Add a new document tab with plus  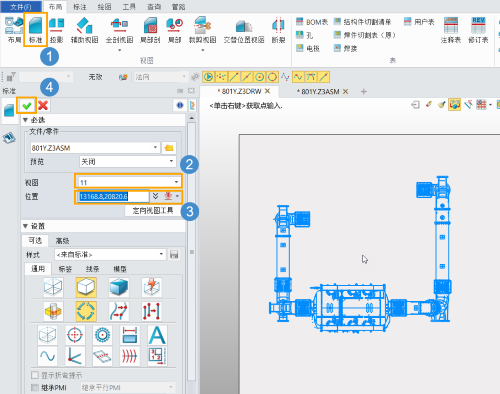pyautogui.click(x=364, y=91)
